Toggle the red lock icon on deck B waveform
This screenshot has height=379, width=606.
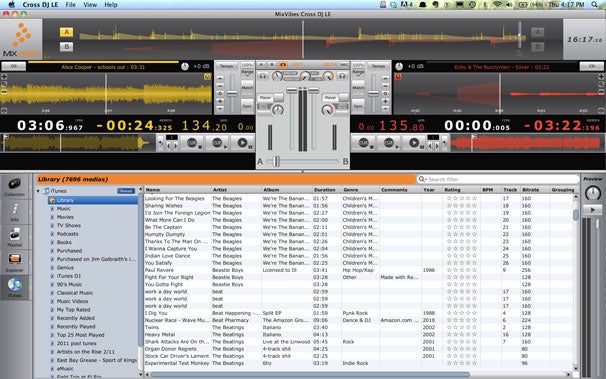[398, 77]
